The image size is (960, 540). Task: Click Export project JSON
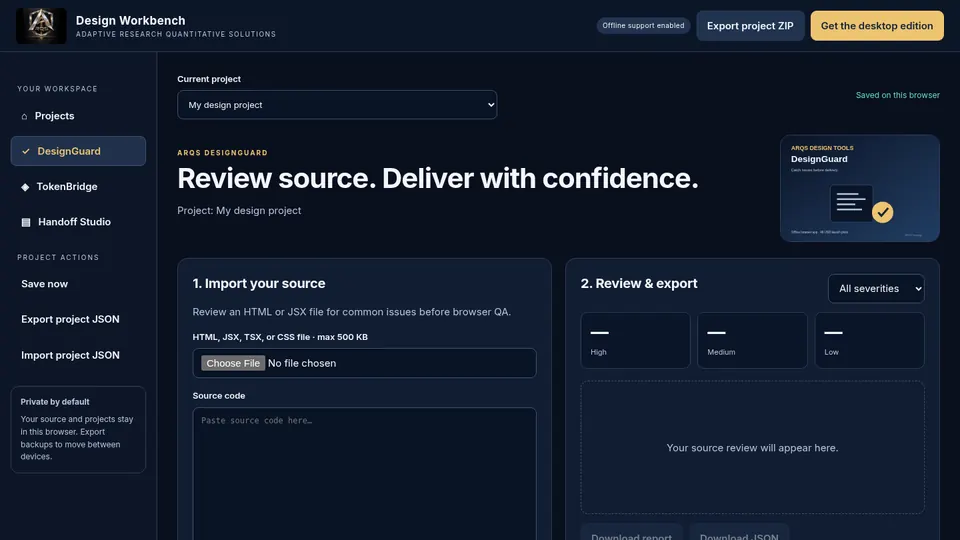coord(78,320)
